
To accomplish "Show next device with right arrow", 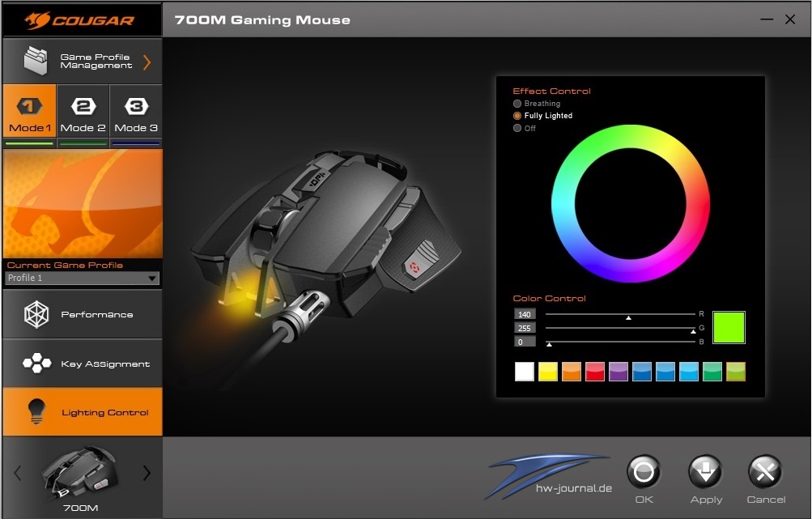I will 147,472.
